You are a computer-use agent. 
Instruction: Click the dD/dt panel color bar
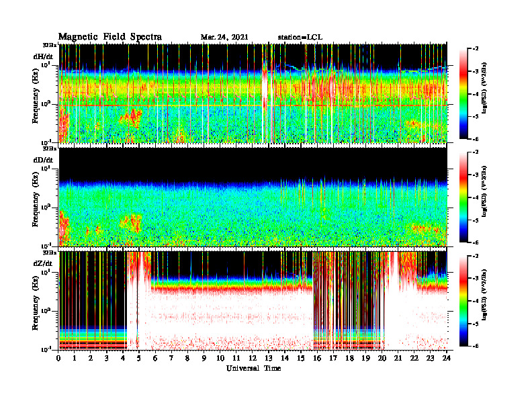[x=463, y=197]
